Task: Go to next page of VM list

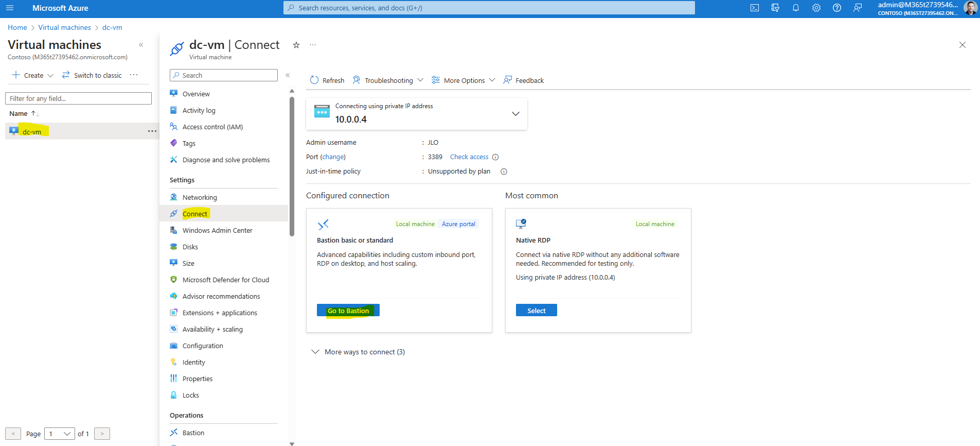Action: click(102, 434)
